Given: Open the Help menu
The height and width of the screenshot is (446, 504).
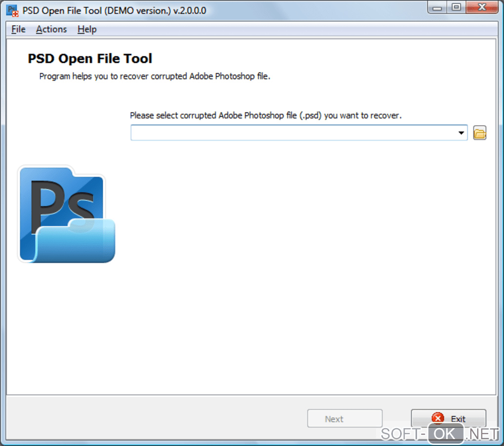Looking at the screenshot, I should (87, 29).
